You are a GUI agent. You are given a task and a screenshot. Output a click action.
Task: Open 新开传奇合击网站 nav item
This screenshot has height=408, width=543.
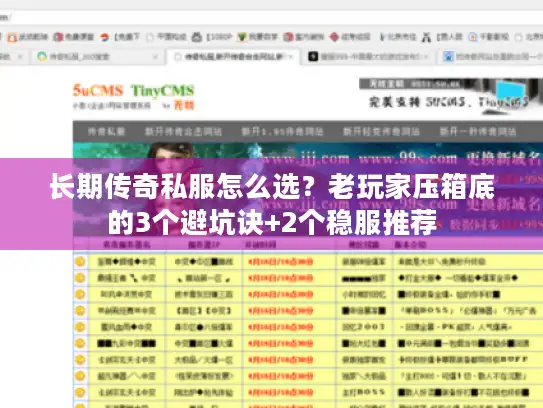[183, 132]
